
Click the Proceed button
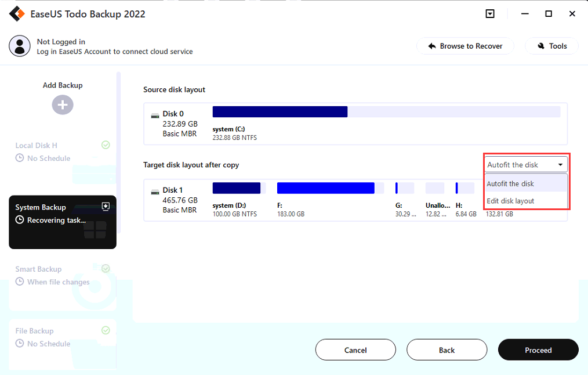point(538,350)
